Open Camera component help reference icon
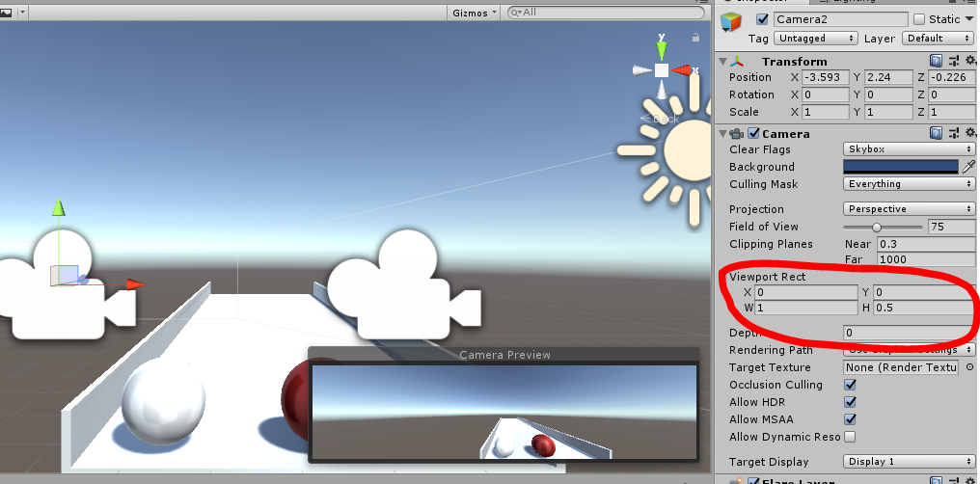The image size is (980, 484). pyautogui.click(x=936, y=132)
